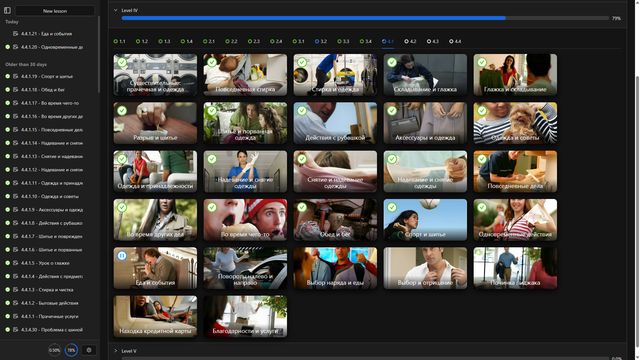This screenshot has height=360, width=640.
Task: Open Глажка и складывание lesson thumbnail
Action: click(x=515, y=74)
